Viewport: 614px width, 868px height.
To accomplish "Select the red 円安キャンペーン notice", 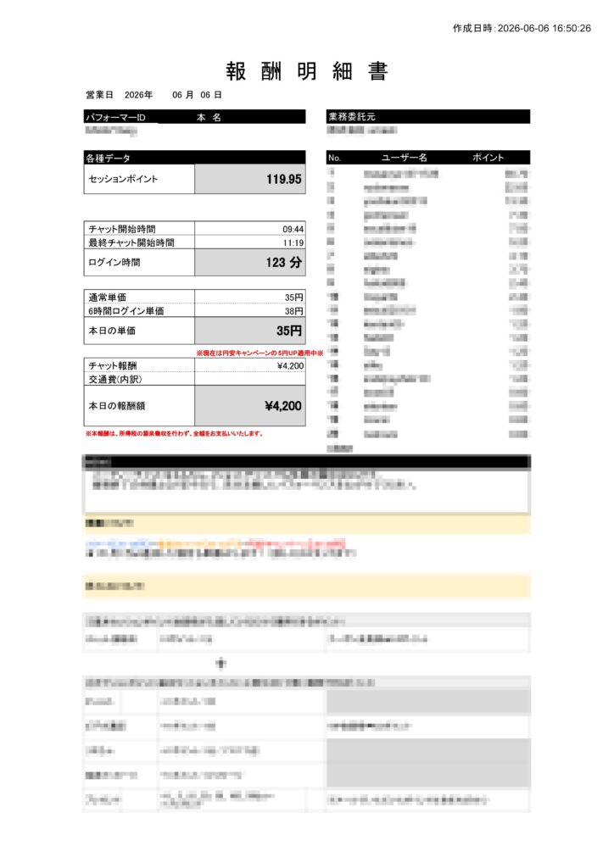I will pyautogui.click(x=260, y=353).
